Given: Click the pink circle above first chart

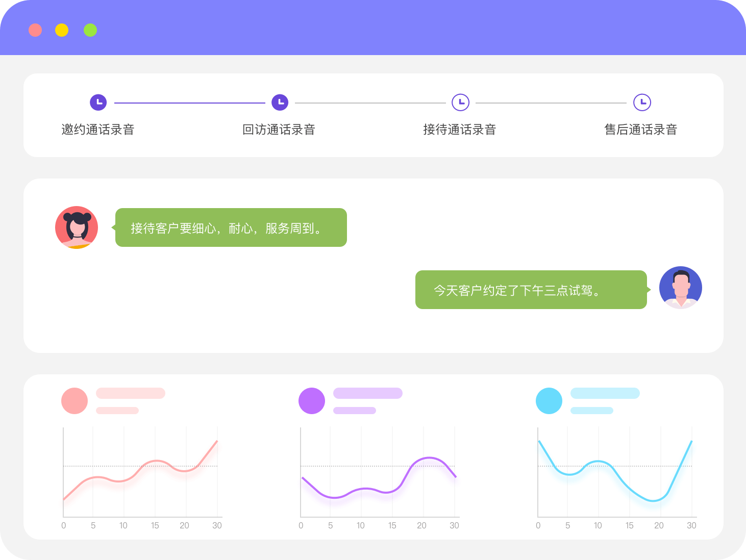Looking at the screenshot, I should click(74, 401).
